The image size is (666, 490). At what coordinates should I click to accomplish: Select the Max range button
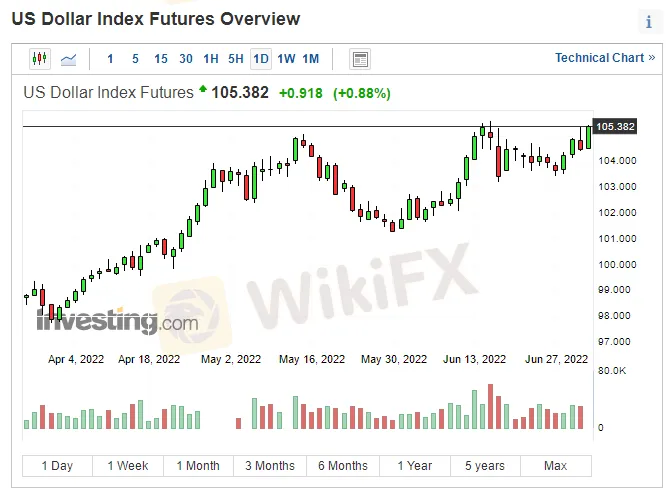[x=555, y=466]
